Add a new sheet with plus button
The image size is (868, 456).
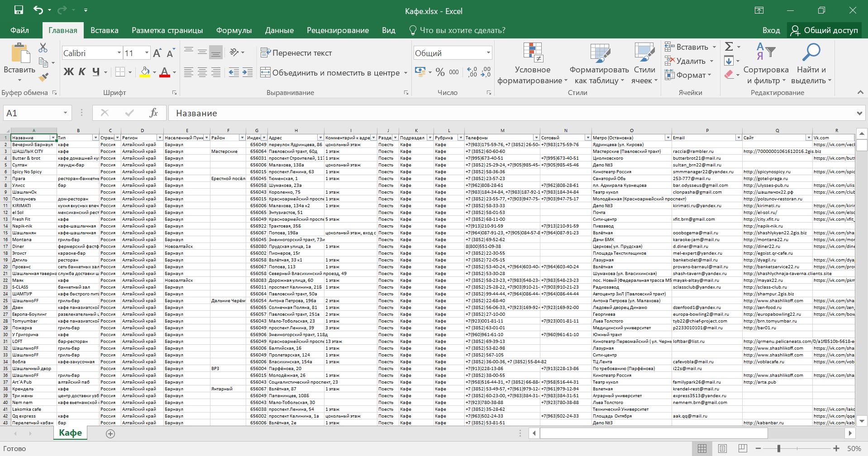pos(110,433)
